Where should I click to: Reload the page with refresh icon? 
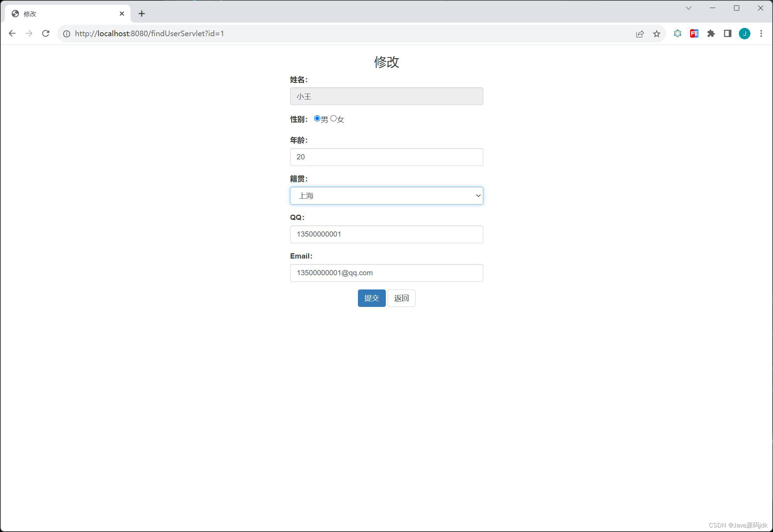pos(46,33)
